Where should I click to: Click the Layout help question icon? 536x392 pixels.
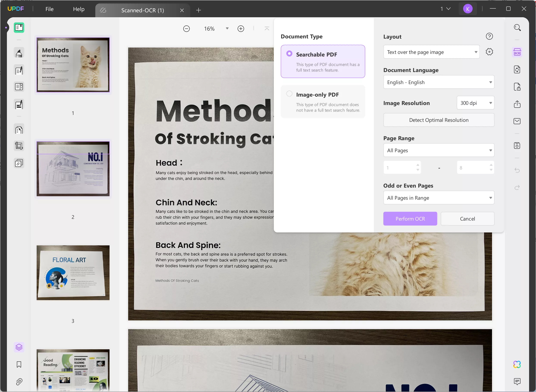489,36
